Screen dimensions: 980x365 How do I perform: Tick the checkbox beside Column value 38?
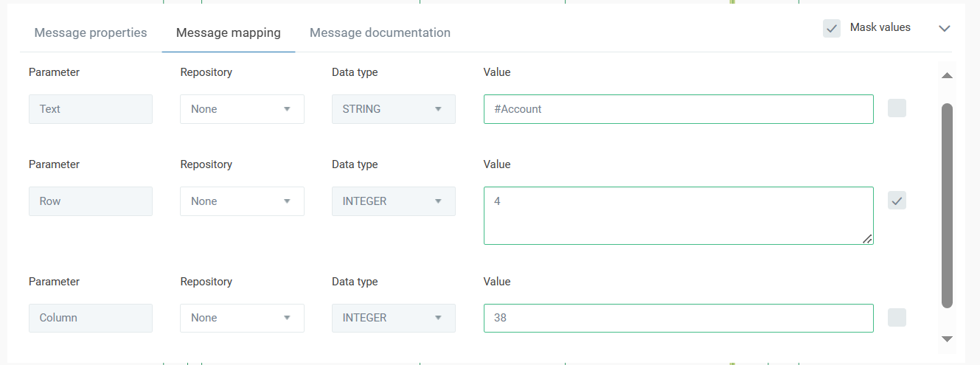click(897, 318)
